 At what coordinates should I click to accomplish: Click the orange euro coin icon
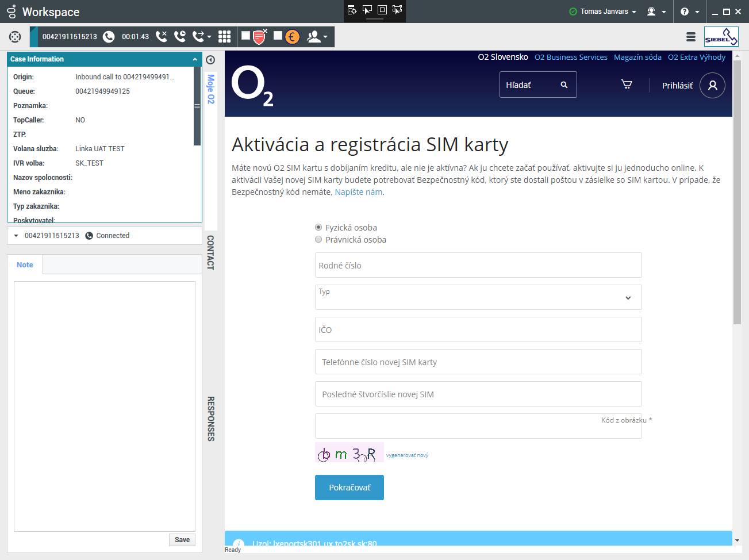(293, 37)
